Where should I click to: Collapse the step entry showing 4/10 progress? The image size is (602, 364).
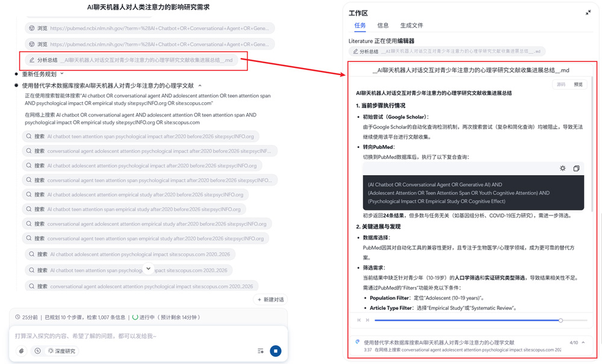582,342
